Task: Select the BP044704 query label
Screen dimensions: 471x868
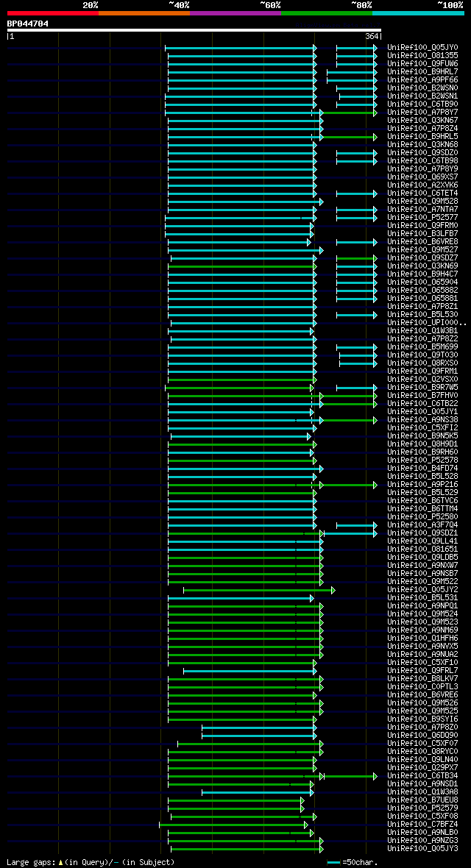Action: [x=28, y=24]
